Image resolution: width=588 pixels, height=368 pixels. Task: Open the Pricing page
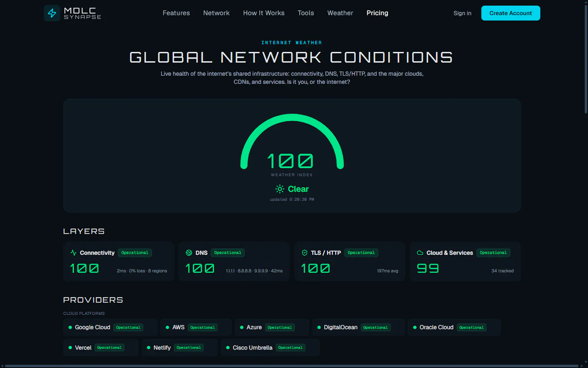377,13
